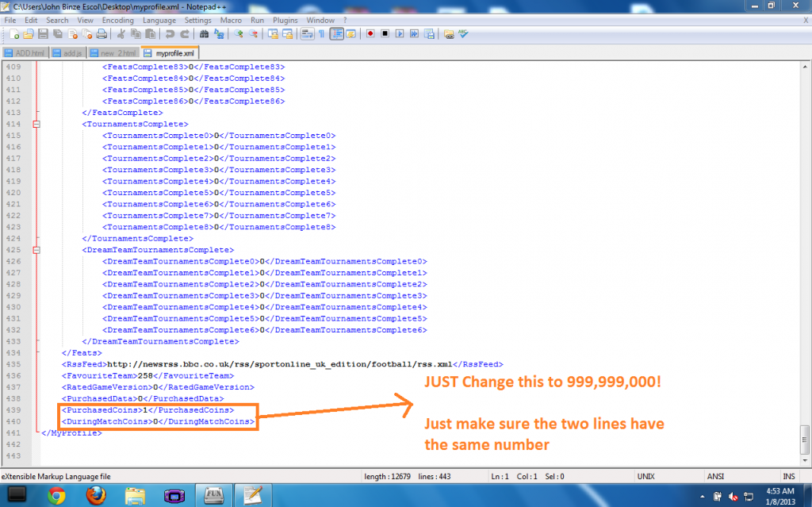Open the Settings menu
Viewport: 812px width, 507px height.
click(x=197, y=20)
